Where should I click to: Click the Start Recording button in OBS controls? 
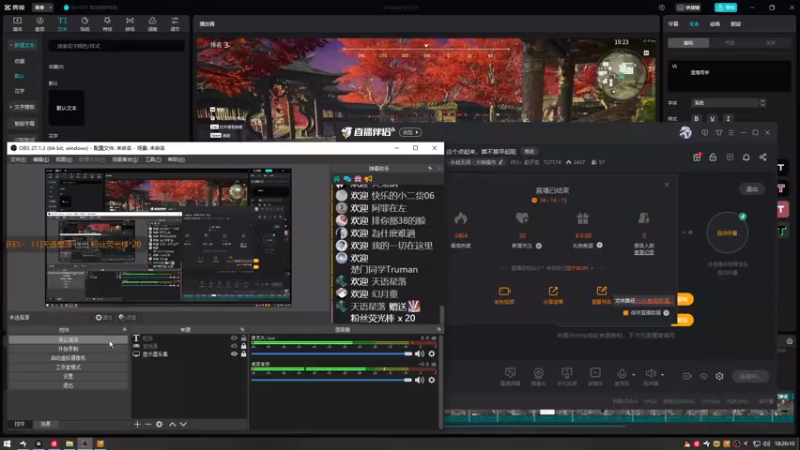click(68, 349)
